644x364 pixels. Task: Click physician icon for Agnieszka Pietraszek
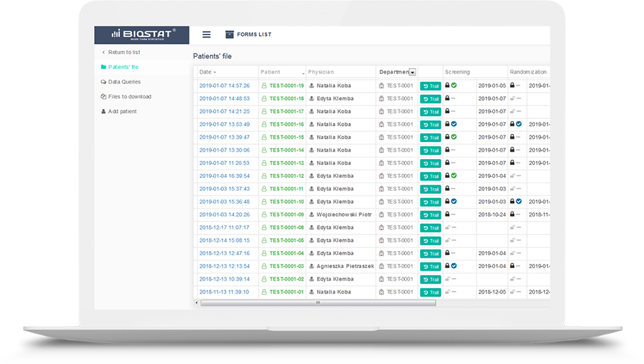pos(312,267)
